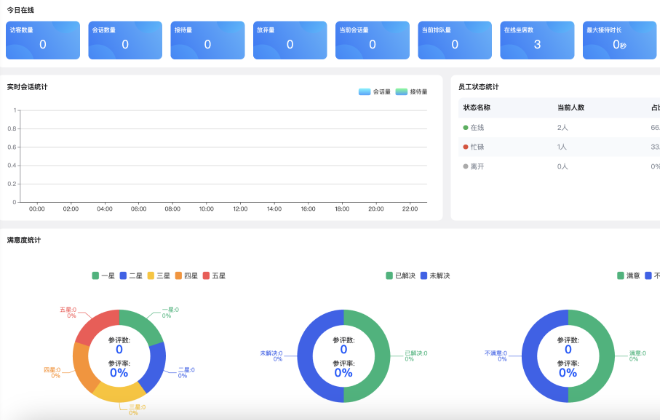The image size is (660, 420).
Task: Click the 已解决 green legend marker
Action: click(x=390, y=275)
